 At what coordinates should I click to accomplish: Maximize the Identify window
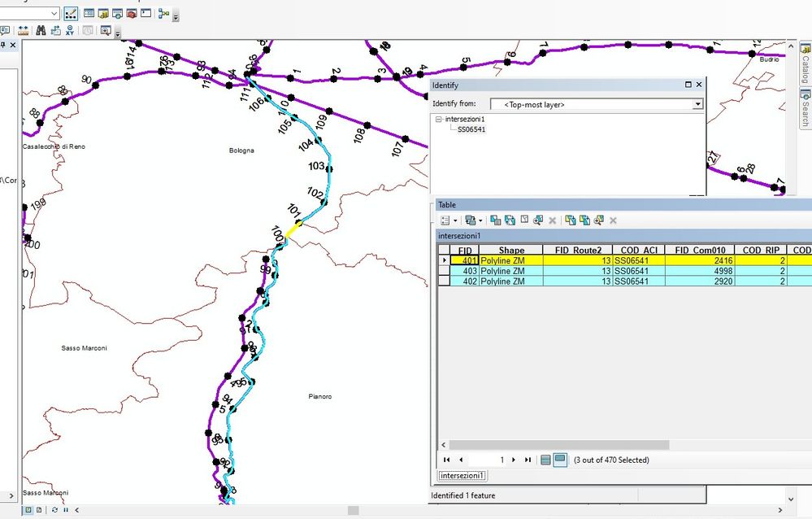688,85
